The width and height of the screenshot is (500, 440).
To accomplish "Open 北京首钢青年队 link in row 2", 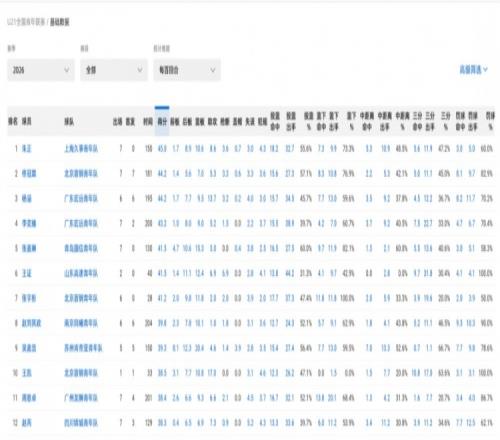I will point(81,174).
